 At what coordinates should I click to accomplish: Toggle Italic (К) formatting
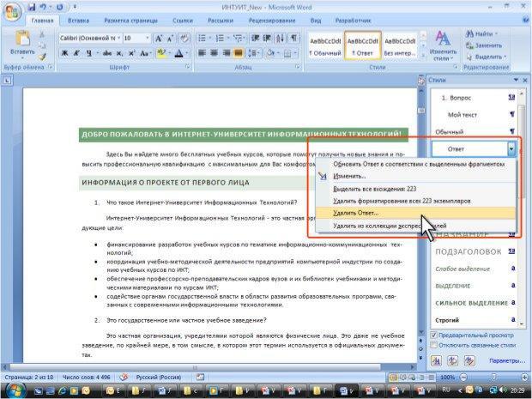pos(76,53)
